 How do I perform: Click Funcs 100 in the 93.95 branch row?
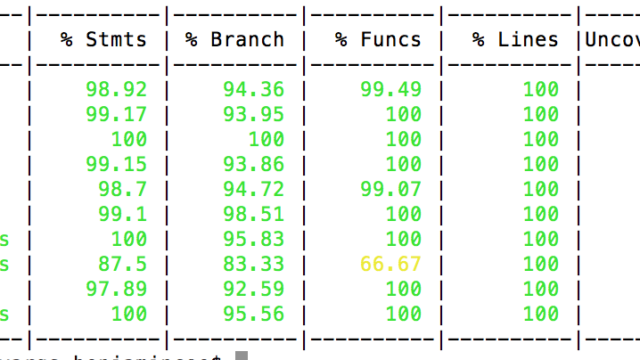(x=403, y=114)
